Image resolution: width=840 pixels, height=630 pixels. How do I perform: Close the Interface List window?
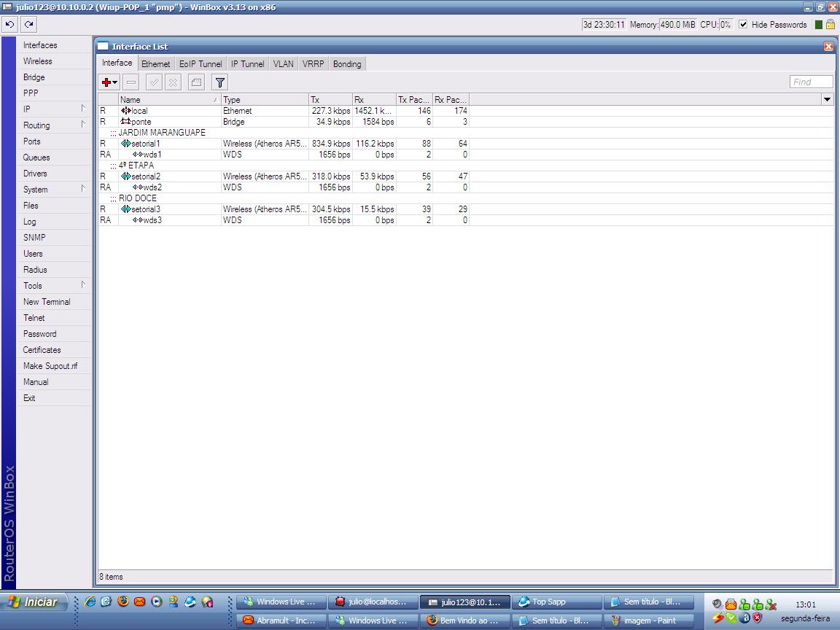828,47
